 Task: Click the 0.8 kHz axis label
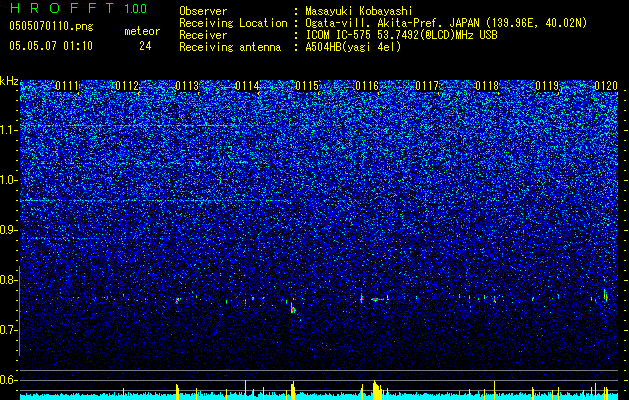pyautogui.click(x=9, y=280)
